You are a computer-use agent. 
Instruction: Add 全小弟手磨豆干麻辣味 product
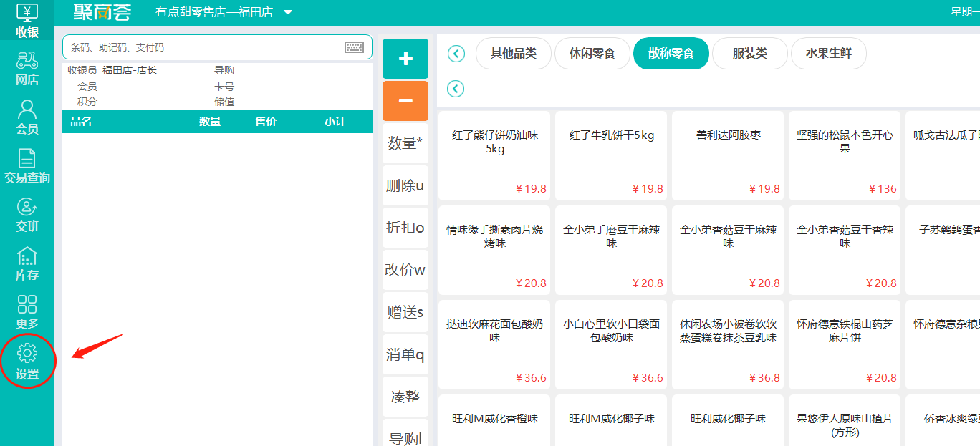coord(611,250)
